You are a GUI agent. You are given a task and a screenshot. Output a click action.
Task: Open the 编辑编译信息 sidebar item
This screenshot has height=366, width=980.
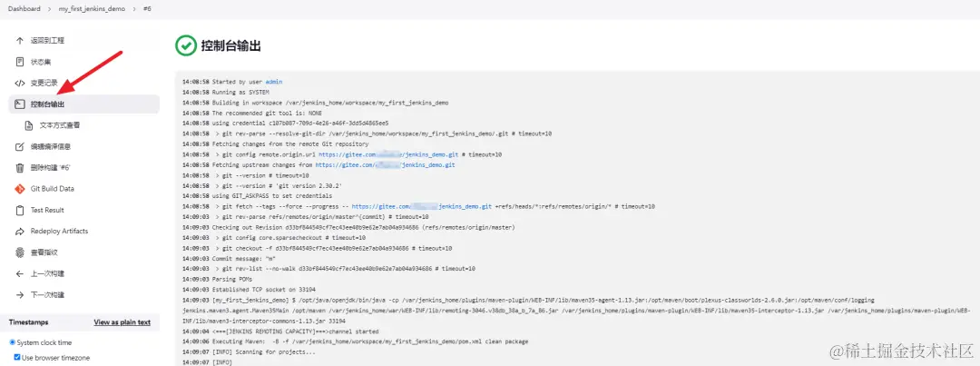pyautogui.click(x=83, y=147)
